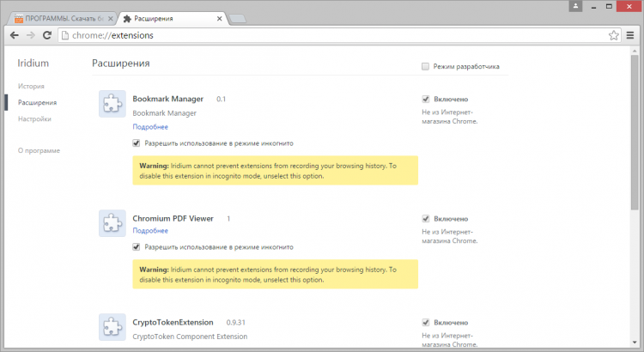The width and height of the screenshot is (644, 352).
Task: Open История in the sidebar
Action: click(x=31, y=87)
